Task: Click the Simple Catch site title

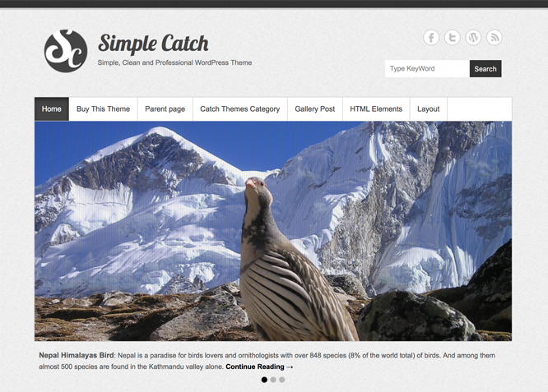Action: [153, 44]
